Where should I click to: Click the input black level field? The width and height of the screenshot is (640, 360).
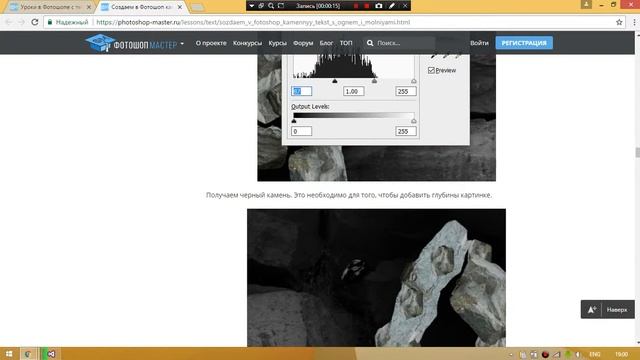pos(302,91)
